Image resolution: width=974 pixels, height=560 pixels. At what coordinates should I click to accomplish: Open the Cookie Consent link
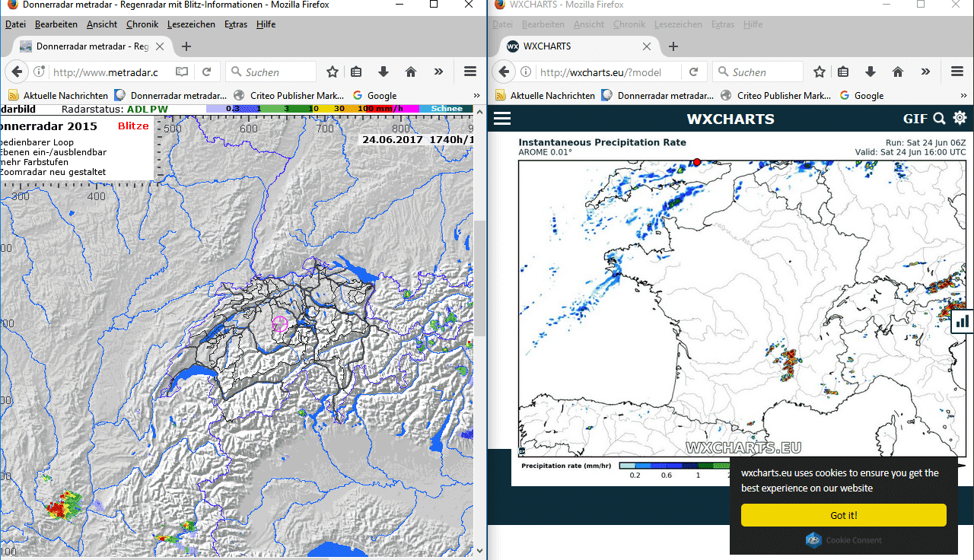coord(853,540)
